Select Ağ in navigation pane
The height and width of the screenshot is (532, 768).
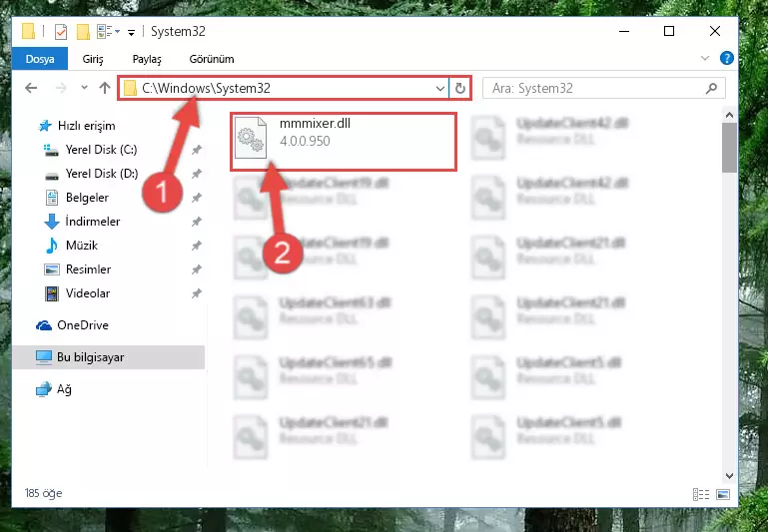[x=54, y=389]
